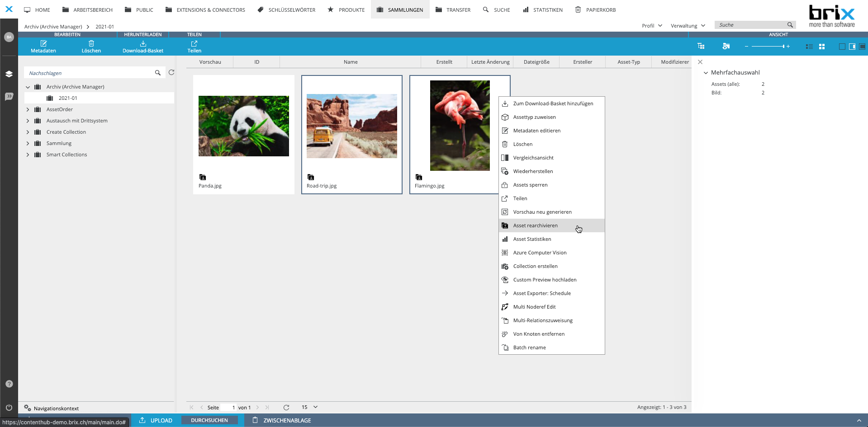Image resolution: width=868 pixels, height=427 pixels.
Task: Click the brix X logo top left
Action: tap(9, 9)
